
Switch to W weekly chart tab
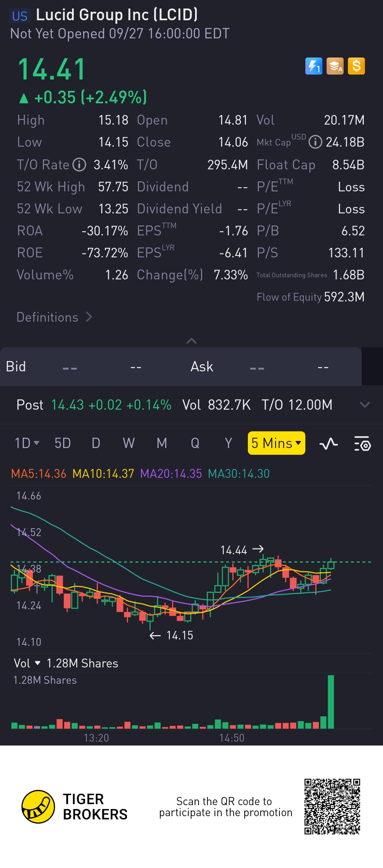click(x=129, y=443)
